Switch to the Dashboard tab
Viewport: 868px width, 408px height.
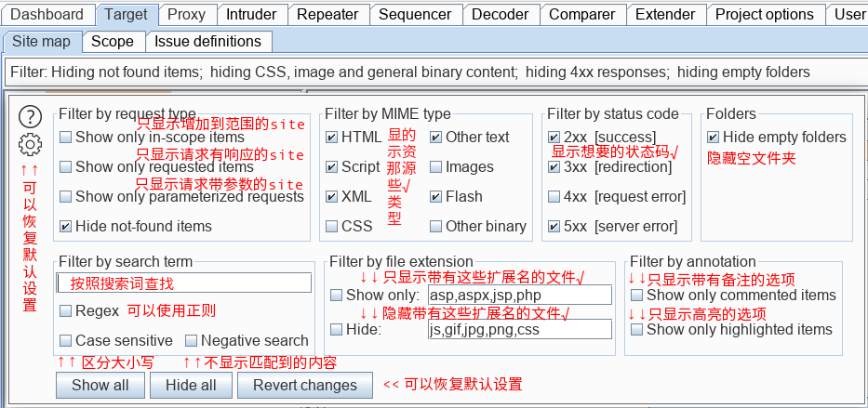(47, 14)
